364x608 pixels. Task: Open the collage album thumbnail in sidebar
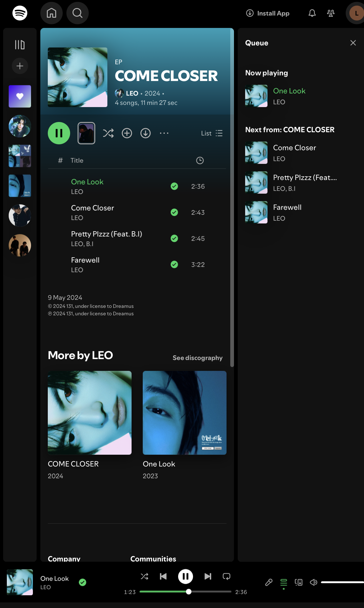point(20,156)
